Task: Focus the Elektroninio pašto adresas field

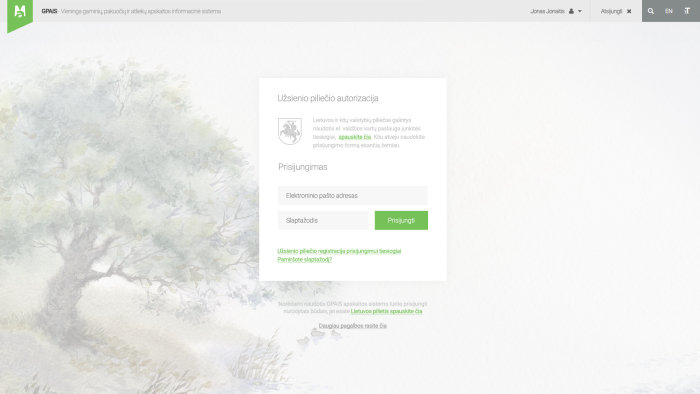Action: pyautogui.click(x=353, y=195)
